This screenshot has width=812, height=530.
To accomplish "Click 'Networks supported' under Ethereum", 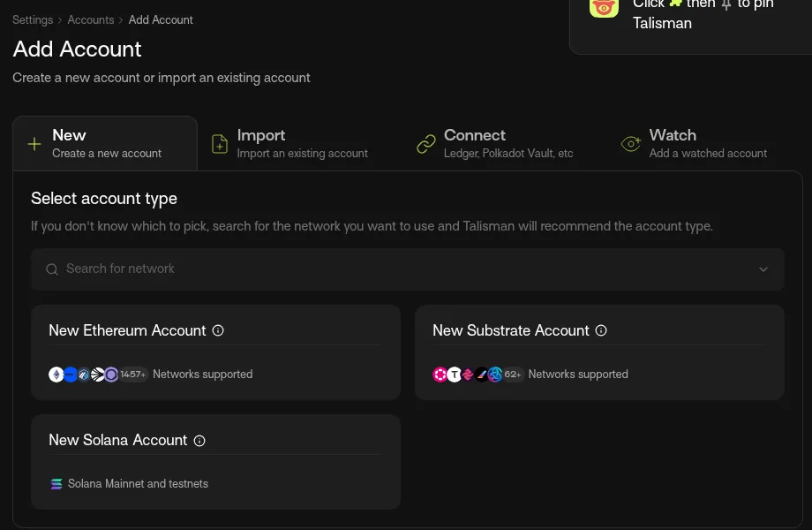I will point(202,374).
